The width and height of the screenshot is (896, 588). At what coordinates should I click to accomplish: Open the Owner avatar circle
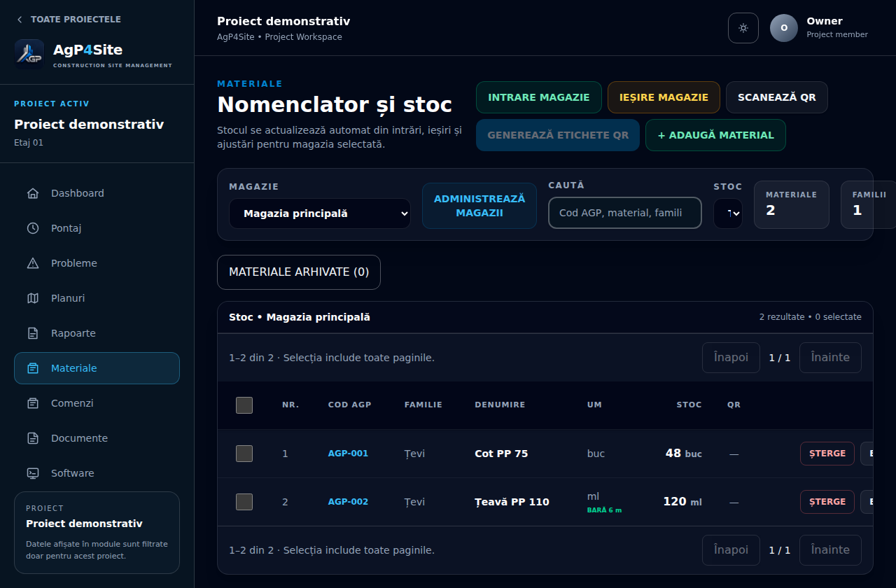click(x=784, y=28)
